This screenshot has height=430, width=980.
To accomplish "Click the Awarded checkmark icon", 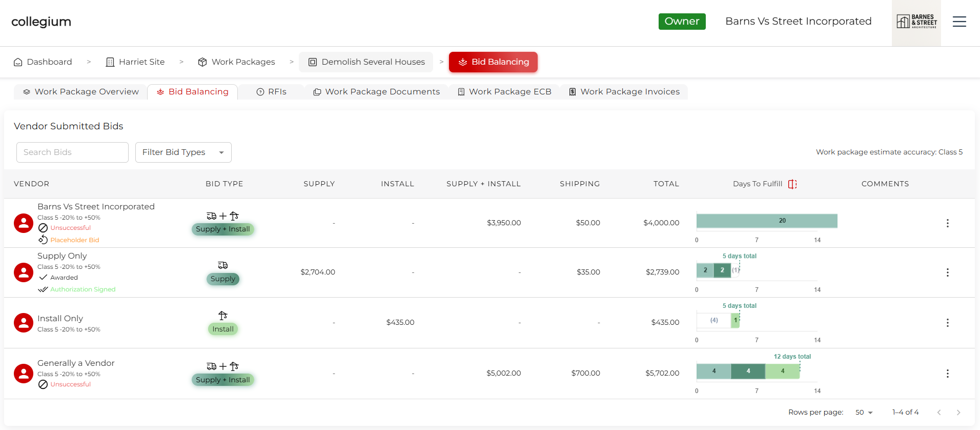I will 43,278.
